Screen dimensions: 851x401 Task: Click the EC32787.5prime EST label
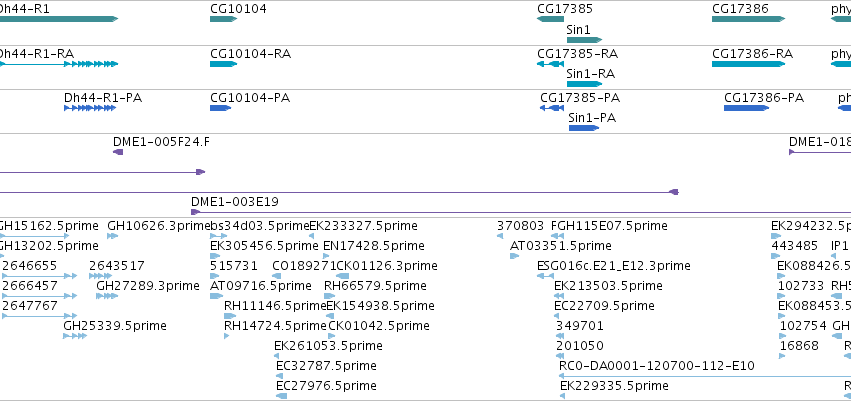pos(326,366)
